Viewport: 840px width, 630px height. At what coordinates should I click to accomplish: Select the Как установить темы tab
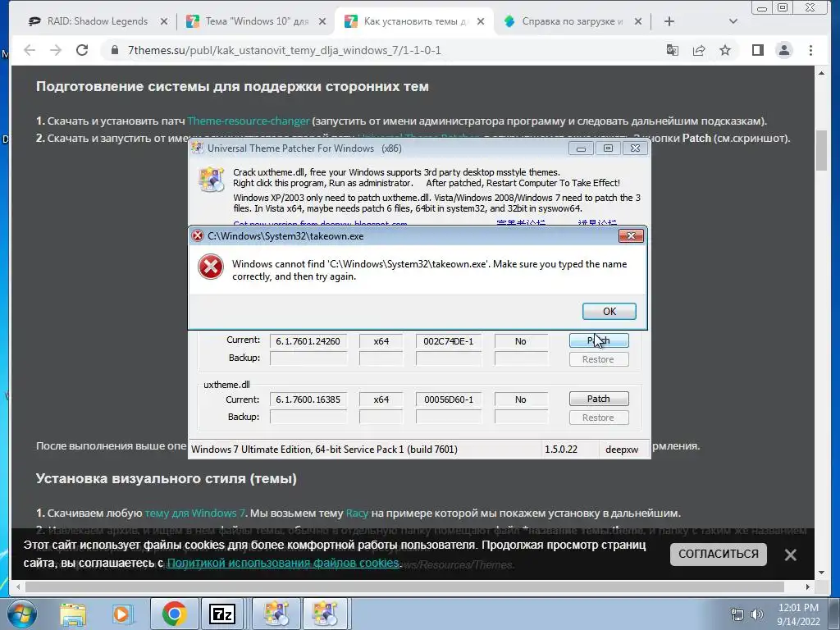click(x=415, y=21)
